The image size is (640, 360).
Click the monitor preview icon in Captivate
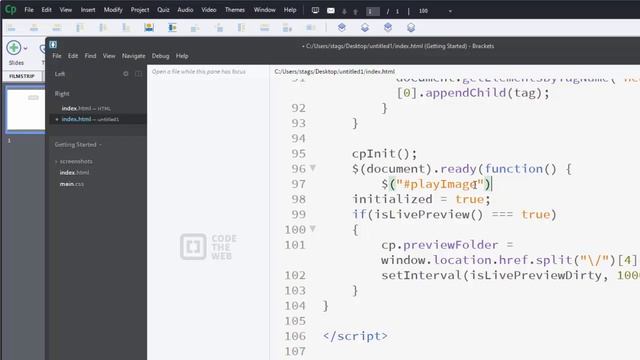315,11
